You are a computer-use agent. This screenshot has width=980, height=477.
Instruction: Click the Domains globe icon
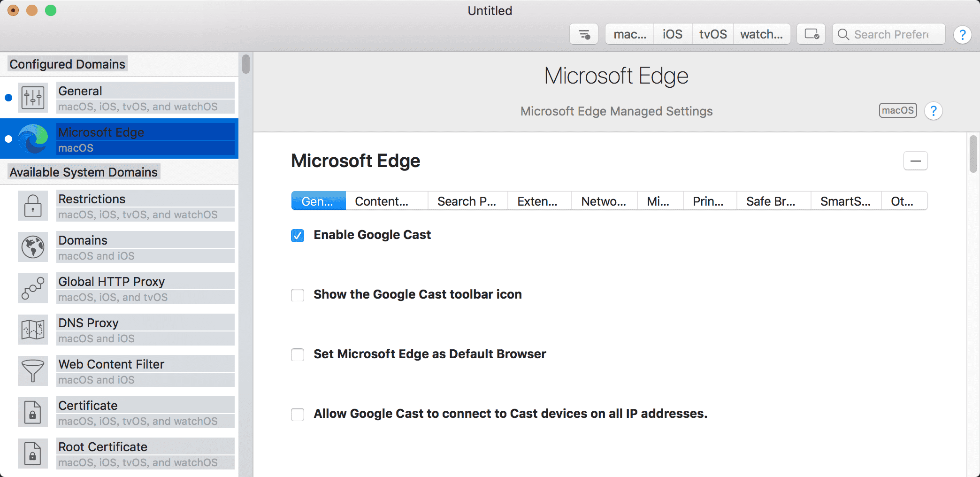coord(33,247)
